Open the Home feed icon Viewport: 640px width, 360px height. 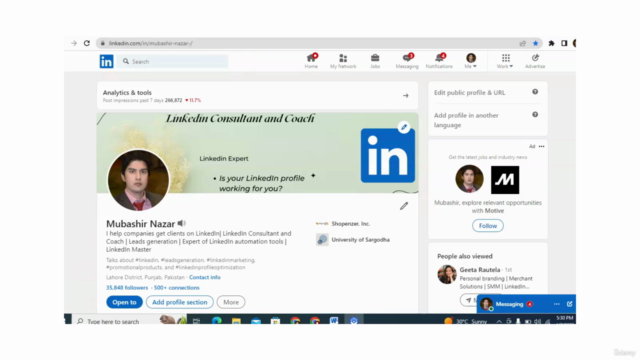(x=311, y=61)
